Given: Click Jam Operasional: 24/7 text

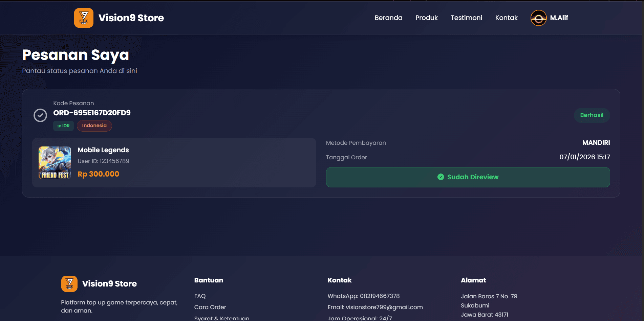Looking at the screenshot, I should tap(360, 318).
